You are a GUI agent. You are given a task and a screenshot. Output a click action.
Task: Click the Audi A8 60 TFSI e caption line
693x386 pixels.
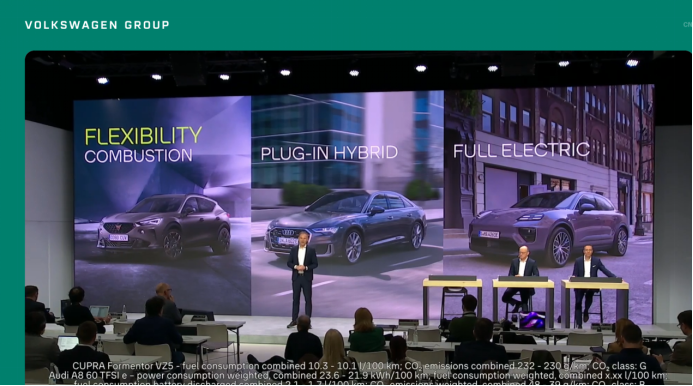(358, 376)
